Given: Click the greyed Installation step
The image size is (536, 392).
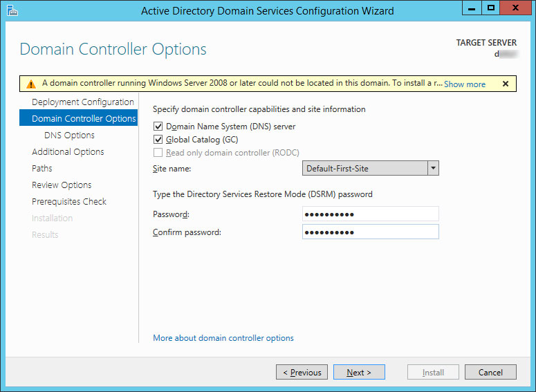Looking at the screenshot, I should (52, 218).
